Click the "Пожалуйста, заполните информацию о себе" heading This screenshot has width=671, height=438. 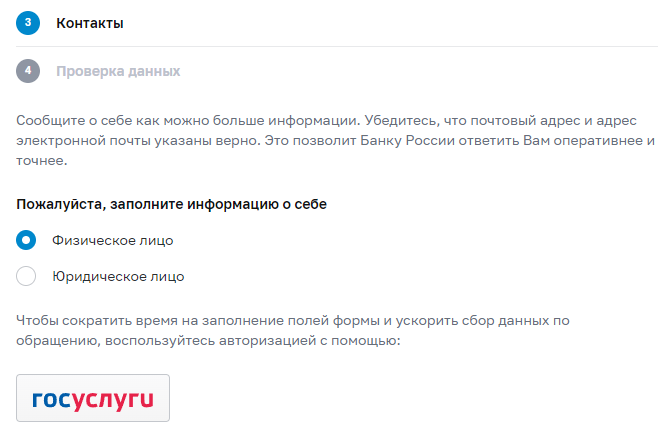[x=172, y=203]
